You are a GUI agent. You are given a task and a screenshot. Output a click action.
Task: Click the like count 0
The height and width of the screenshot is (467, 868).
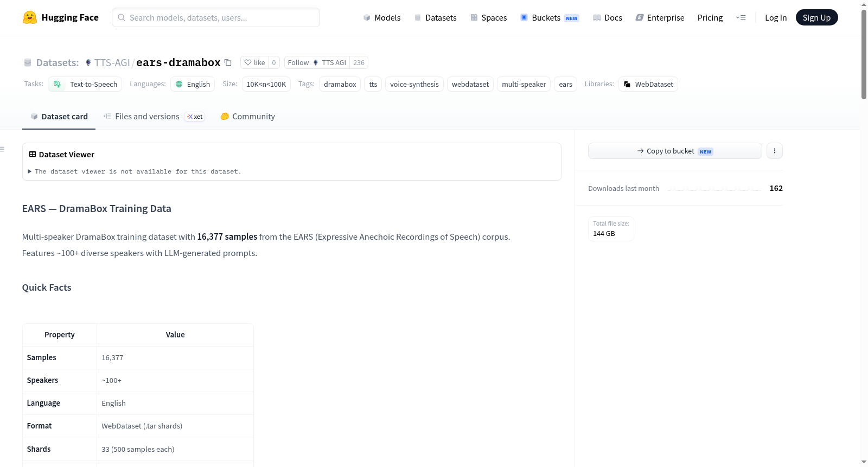pyautogui.click(x=274, y=63)
